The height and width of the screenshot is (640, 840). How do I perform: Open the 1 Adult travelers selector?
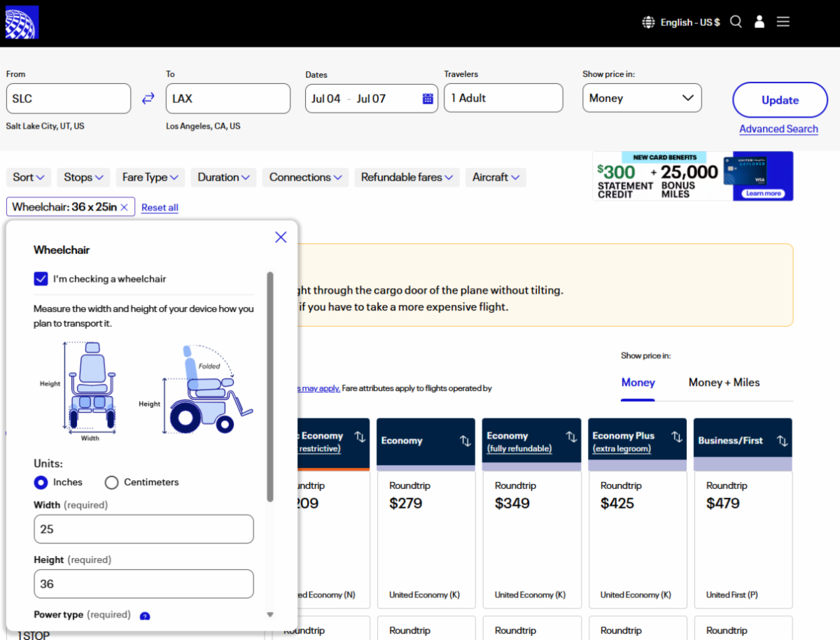point(503,98)
